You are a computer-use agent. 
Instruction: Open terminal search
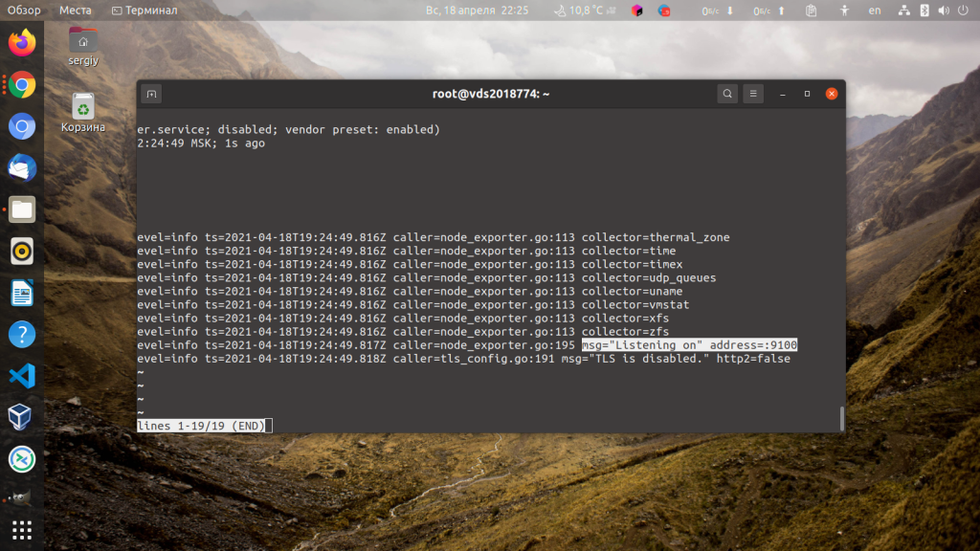pyautogui.click(x=727, y=94)
